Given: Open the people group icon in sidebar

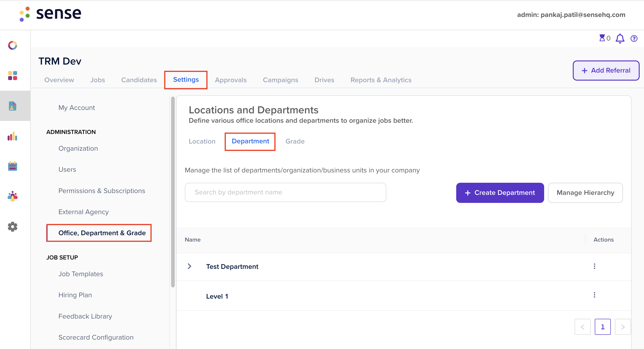Looking at the screenshot, I should coord(13,196).
